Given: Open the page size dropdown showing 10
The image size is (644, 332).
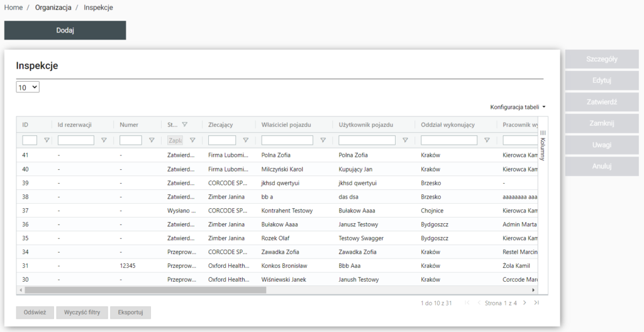Looking at the screenshot, I should (x=28, y=87).
